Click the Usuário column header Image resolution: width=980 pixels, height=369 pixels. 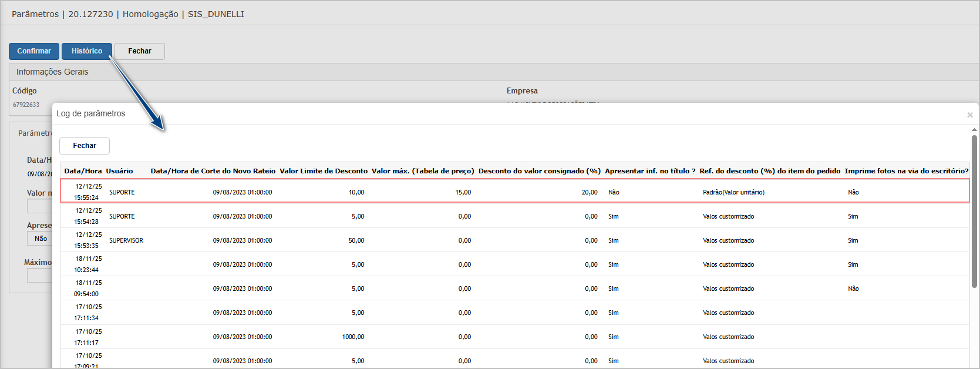click(119, 171)
